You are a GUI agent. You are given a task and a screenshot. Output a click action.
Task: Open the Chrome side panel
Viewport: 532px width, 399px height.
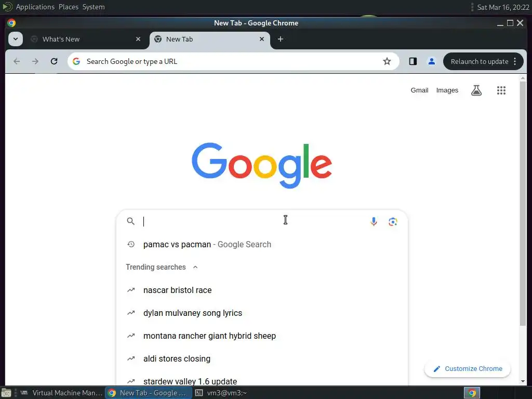click(x=413, y=61)
